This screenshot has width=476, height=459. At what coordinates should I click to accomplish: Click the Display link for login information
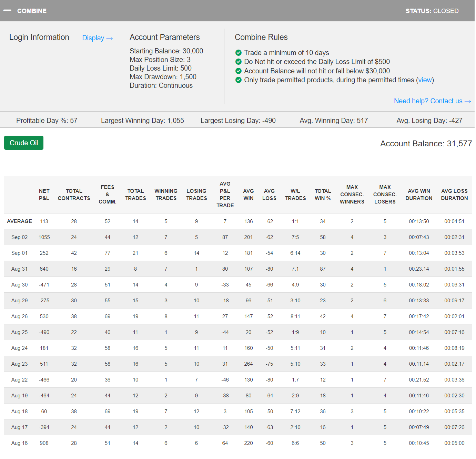pyautogui.click(x=97, y=38)
